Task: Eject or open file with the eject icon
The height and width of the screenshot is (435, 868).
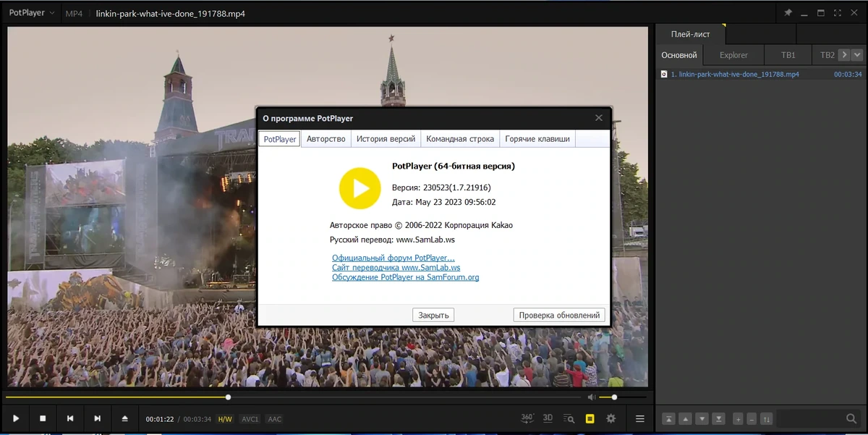Action: (x=124, y=418)
